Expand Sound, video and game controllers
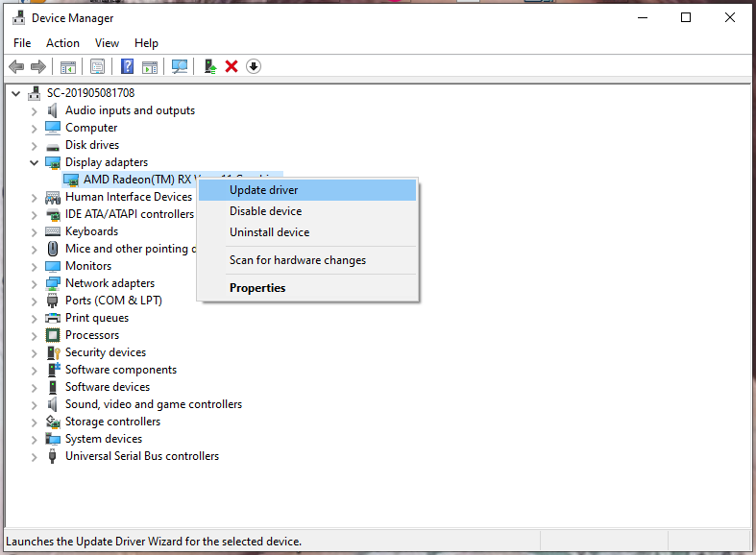Screen dimensions: 756x555 34,405
